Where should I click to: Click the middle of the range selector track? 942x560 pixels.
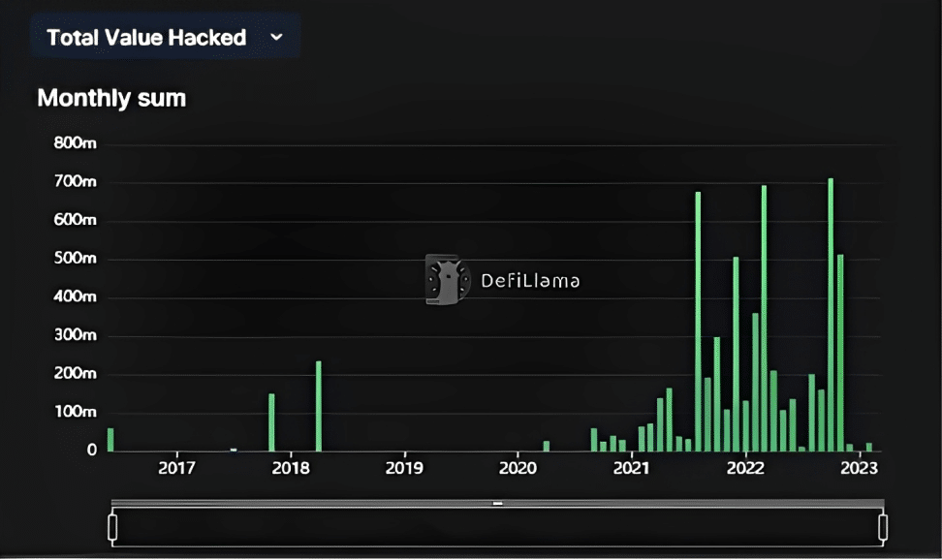click(497, 528)
